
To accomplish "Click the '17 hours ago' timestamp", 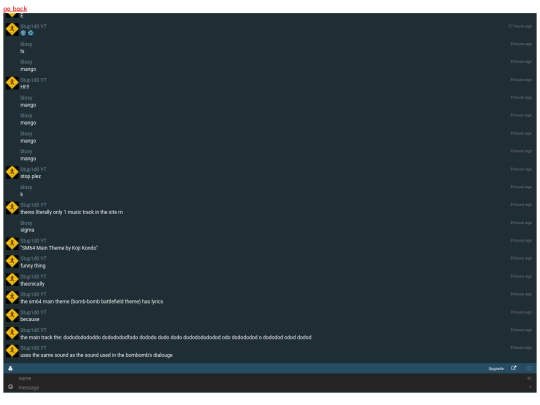I will pyautogui.click(x=520, y=26).
